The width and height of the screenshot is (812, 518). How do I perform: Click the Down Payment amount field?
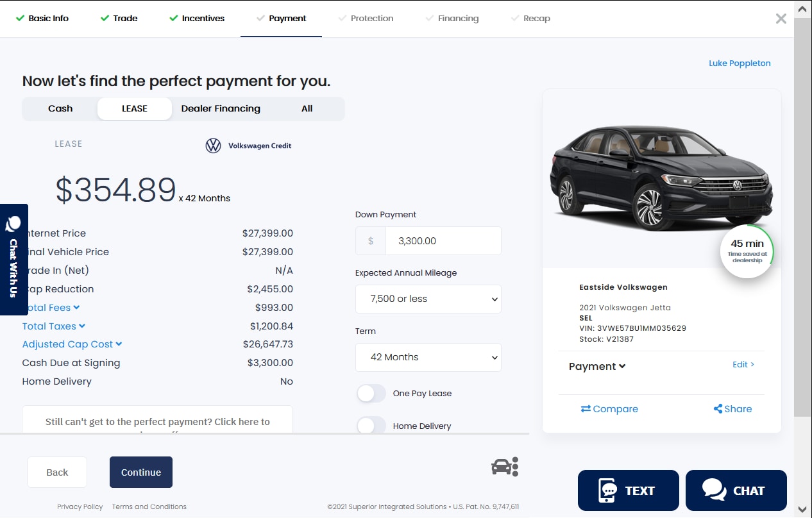[x=443, y=241]
